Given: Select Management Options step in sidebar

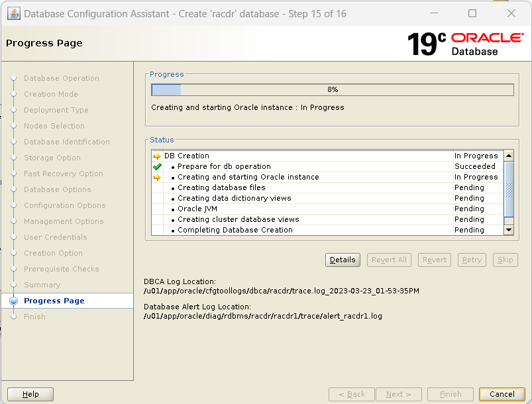Looking at the screenshot, I should click(x=64, y=221).
